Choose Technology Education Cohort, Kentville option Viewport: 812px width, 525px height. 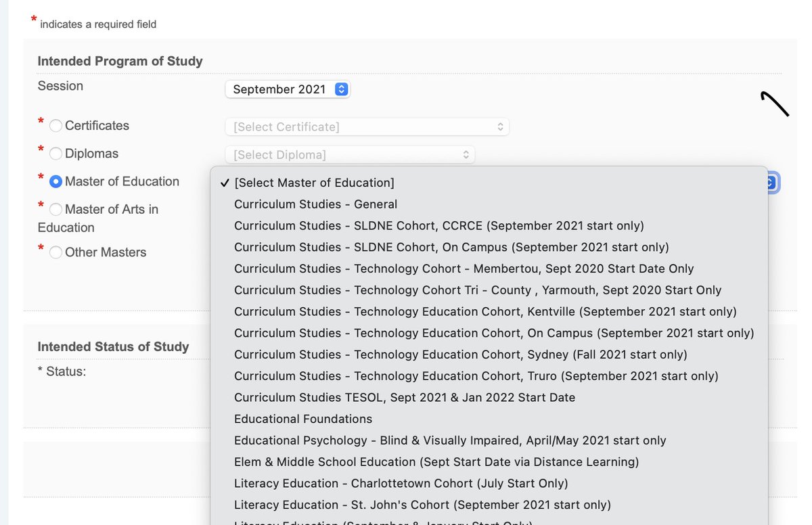(489, 312)
